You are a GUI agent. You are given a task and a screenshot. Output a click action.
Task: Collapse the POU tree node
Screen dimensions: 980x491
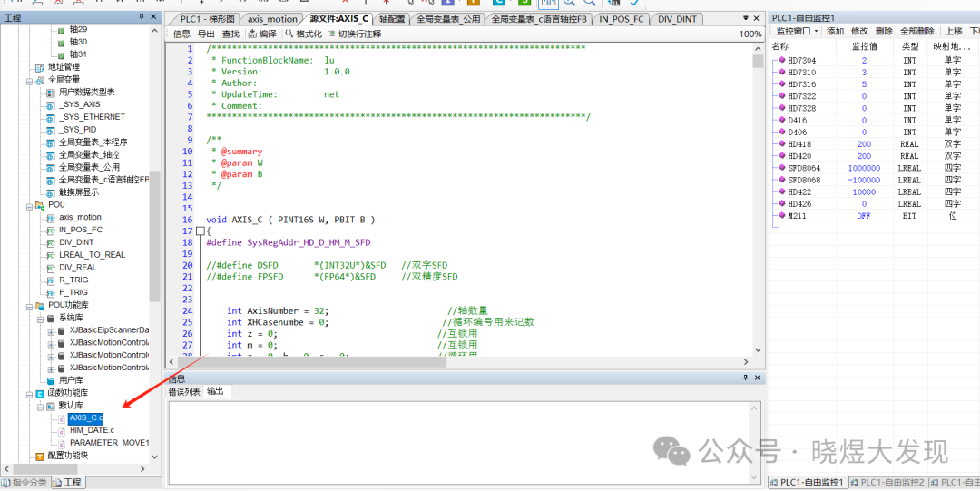tap(29, 205)
